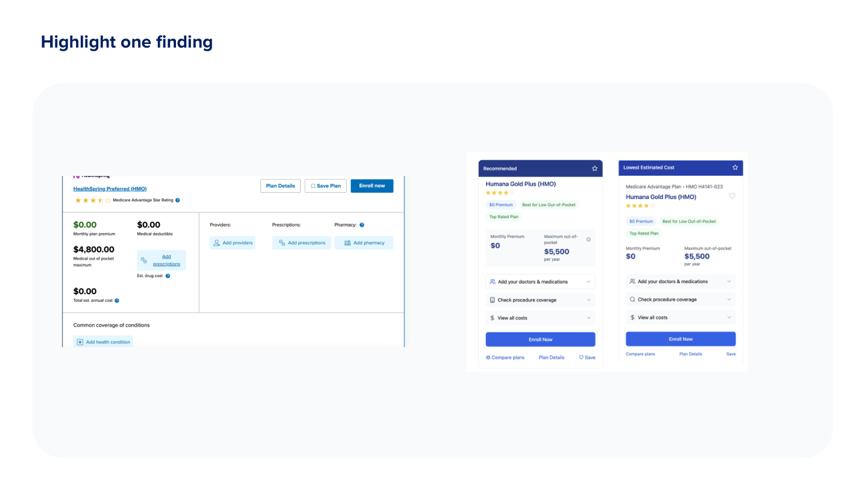Click the Medicare Advantage Star Rating help icon

(x=176, y=199)
